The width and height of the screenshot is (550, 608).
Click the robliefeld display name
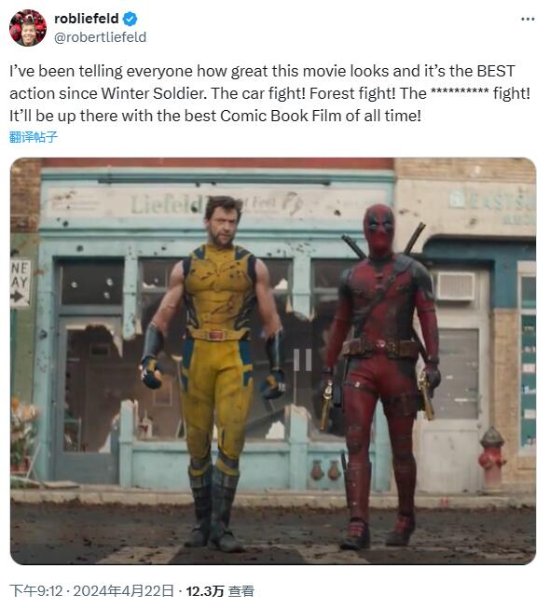86,19
